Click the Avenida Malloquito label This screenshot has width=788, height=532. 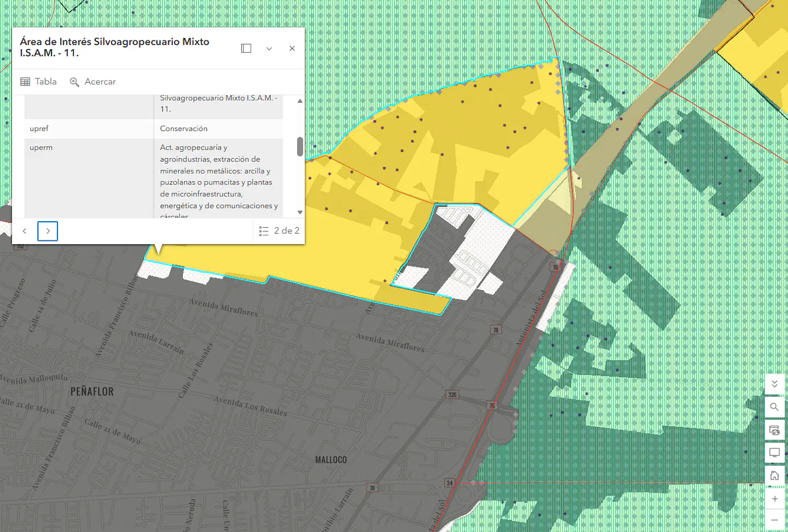33,379
